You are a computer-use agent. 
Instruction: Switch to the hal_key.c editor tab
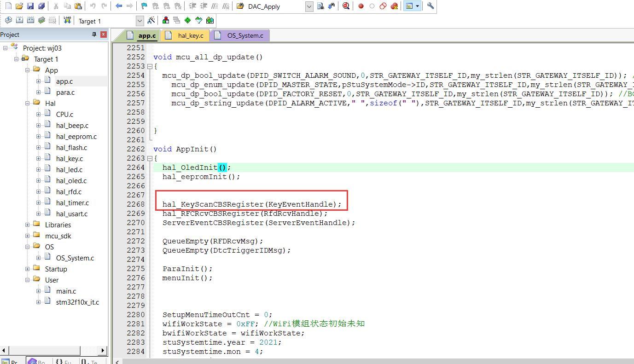click(185, 35)
